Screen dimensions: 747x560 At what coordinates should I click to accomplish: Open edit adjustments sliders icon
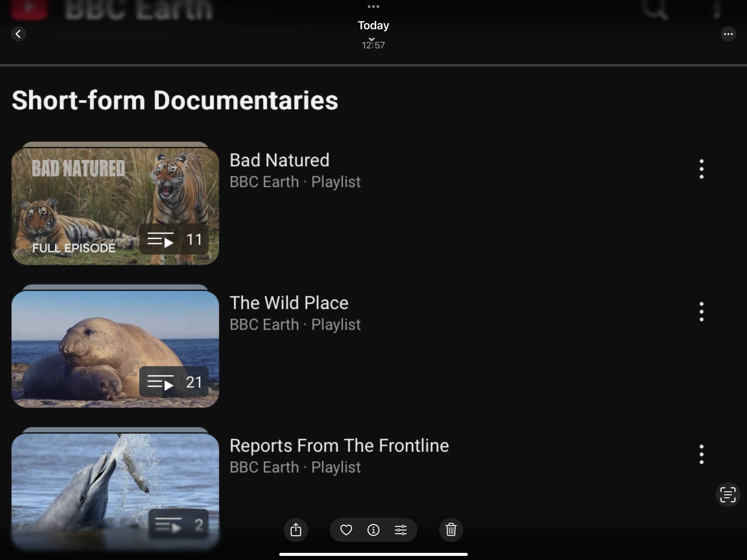point(401,530)
